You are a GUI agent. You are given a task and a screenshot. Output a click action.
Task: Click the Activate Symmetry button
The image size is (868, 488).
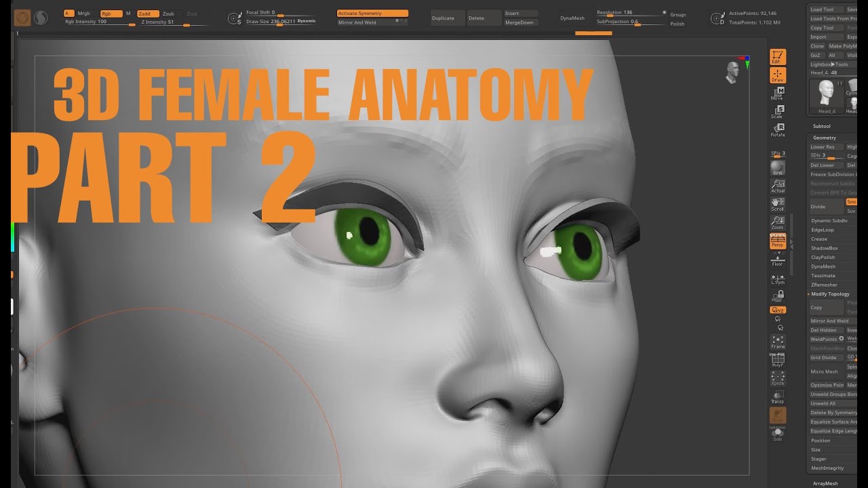coord(372,14)
